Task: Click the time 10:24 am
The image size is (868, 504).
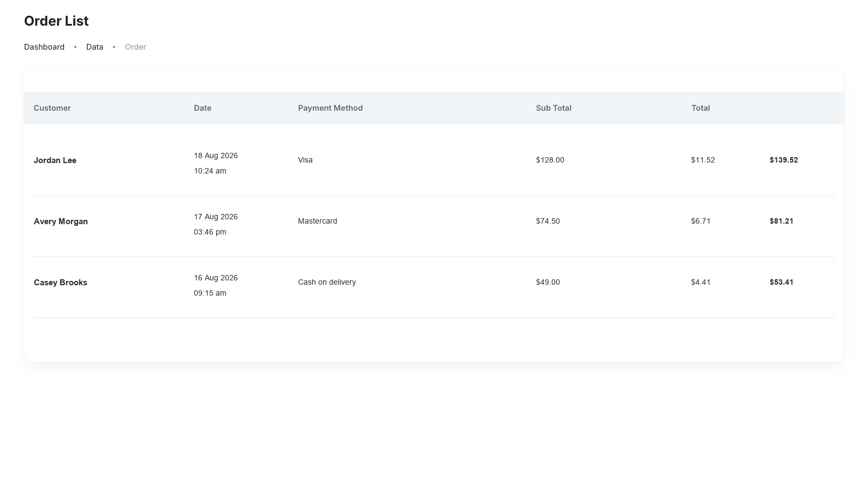Action: (x=210, y=171)
